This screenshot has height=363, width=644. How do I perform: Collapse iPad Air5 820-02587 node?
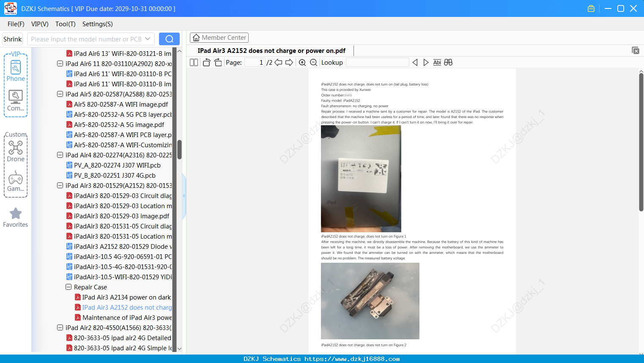pyautogui.click(x=60, y=94)
